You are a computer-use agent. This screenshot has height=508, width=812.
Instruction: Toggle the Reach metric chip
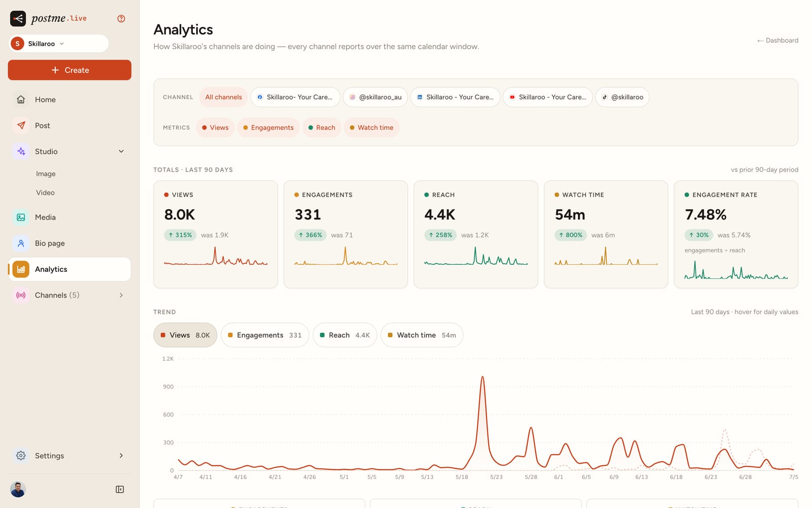[322, 128]
